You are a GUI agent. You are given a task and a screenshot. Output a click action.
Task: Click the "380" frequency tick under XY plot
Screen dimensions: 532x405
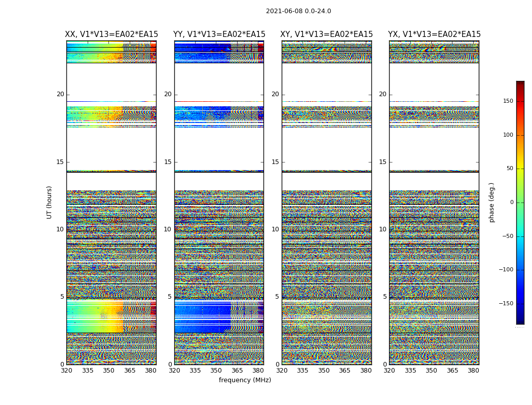tap(366, 371)
